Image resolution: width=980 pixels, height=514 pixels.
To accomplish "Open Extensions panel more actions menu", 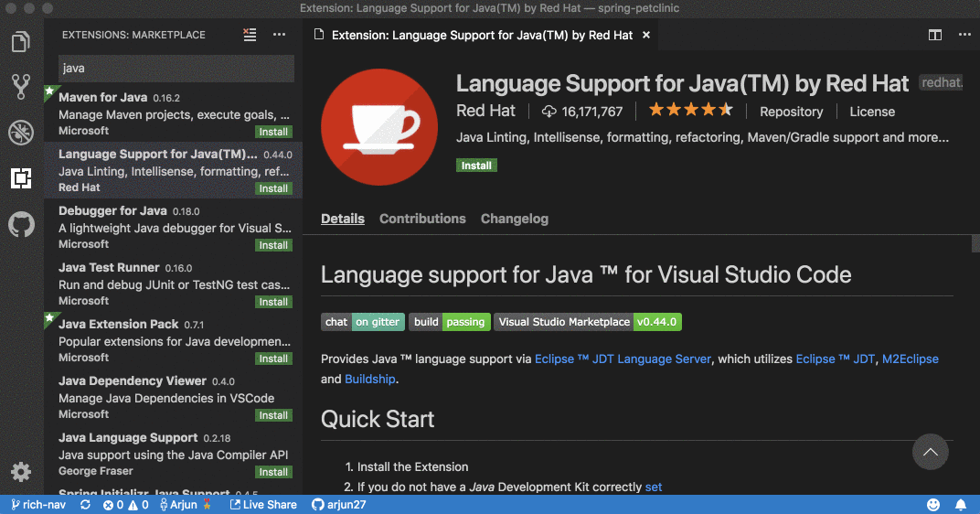I will 280,35.
